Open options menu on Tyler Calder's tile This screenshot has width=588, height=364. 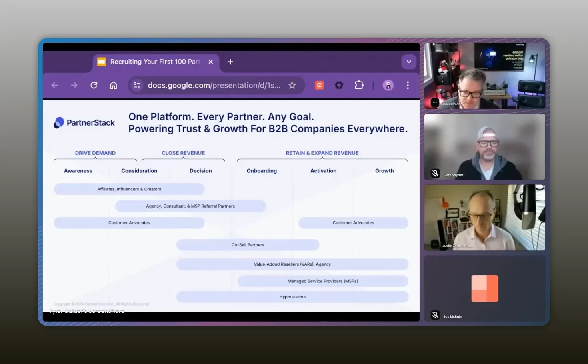(x=434, y=103)
